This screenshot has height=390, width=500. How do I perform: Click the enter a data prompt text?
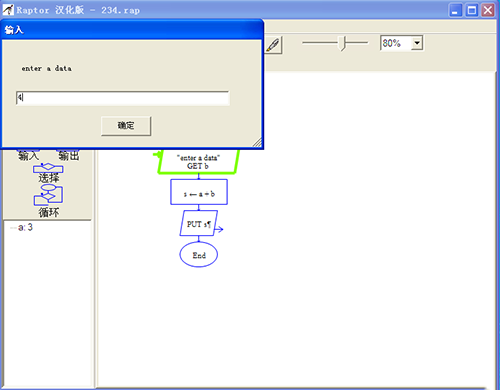click(x=47, y=68)
